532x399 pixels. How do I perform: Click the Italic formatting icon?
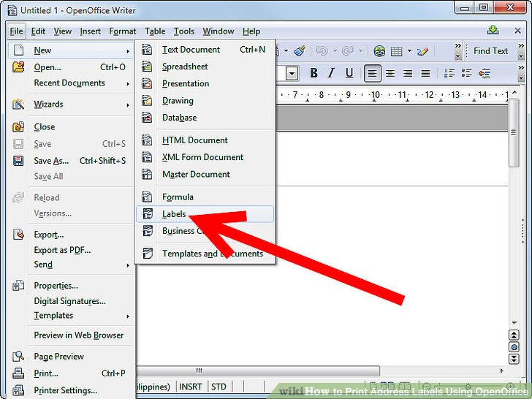click(x=331, y=73)
